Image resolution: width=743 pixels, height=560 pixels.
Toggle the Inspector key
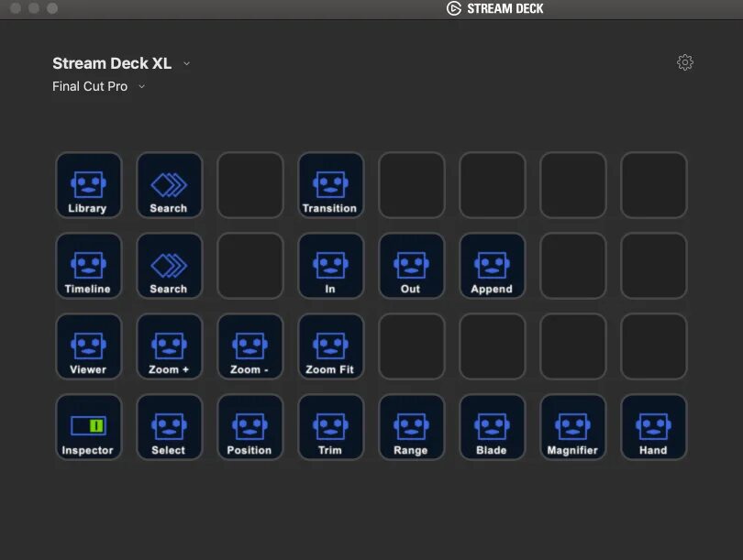(89, 427)
